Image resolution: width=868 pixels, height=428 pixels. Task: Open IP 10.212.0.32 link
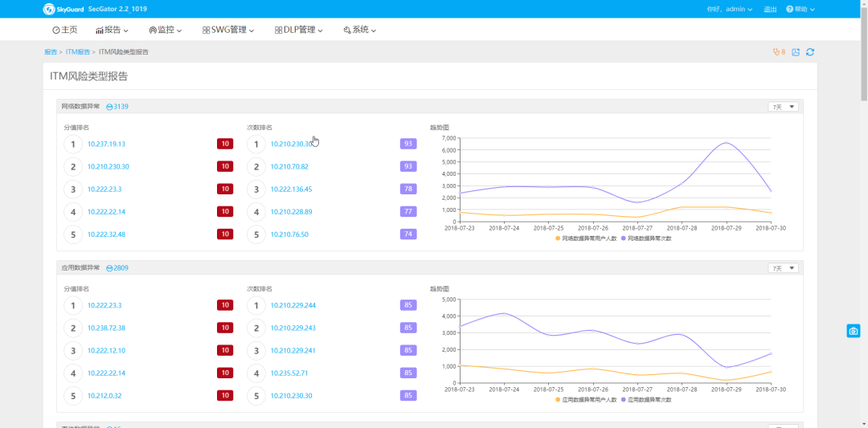pos(104,396)
